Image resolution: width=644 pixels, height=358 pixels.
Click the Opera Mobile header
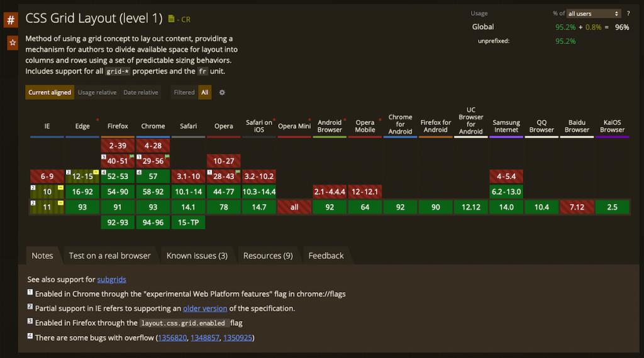point(365,126)
